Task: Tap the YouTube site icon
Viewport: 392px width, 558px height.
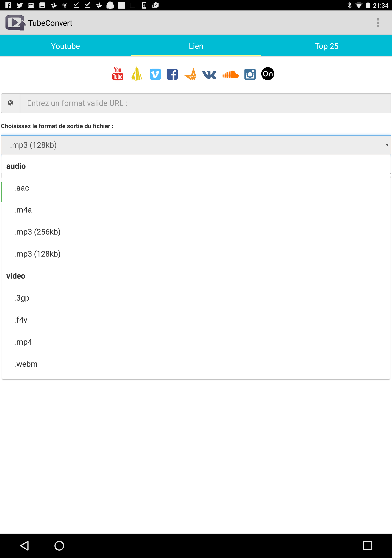Action: point(118,74)
